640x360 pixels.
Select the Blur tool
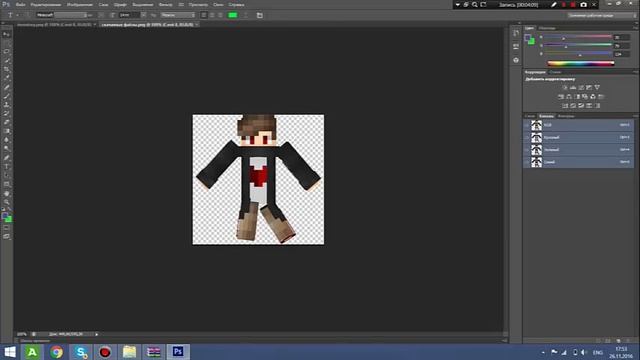point(7,140)
